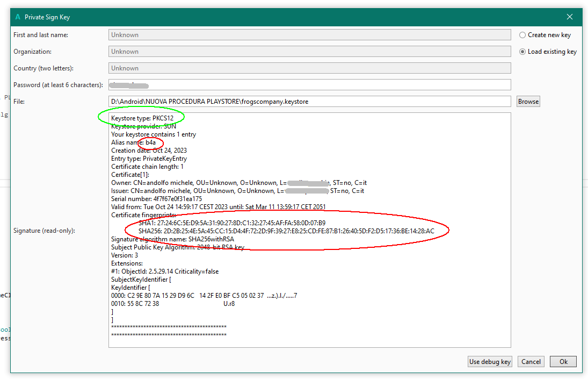Click the Browse button for keystore file
The width and height of the screenshot is (588, 379).
pyautogui.click(x=528, y=101)
